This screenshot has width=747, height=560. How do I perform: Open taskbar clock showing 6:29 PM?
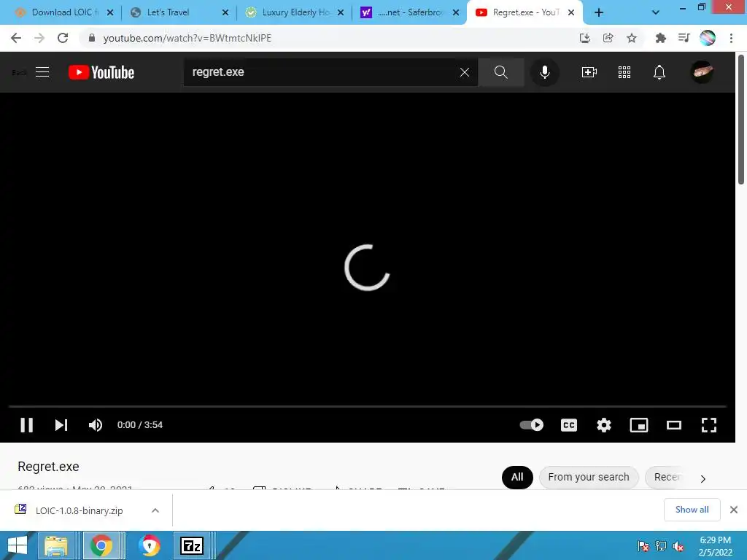[x=715, y=546]
